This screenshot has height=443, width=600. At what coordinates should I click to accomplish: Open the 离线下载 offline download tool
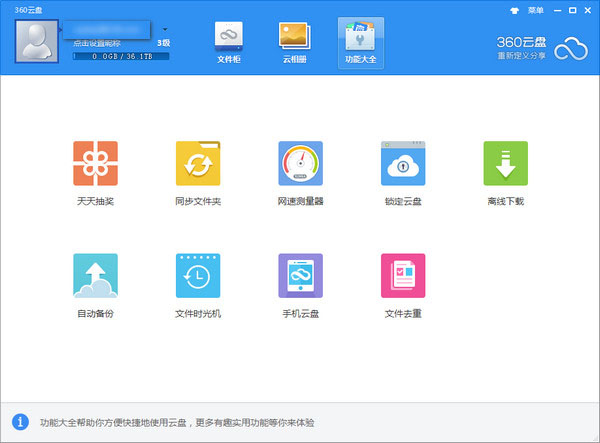pos(505,163)
